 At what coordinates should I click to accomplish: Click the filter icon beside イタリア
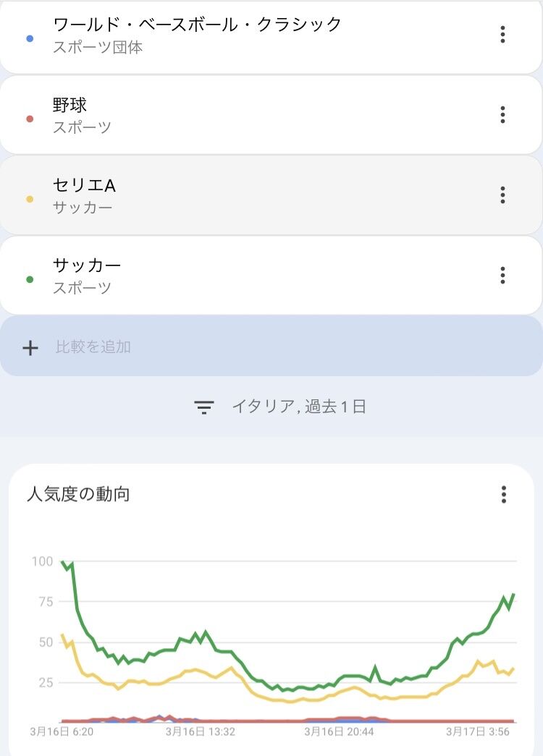click(204, 407)
